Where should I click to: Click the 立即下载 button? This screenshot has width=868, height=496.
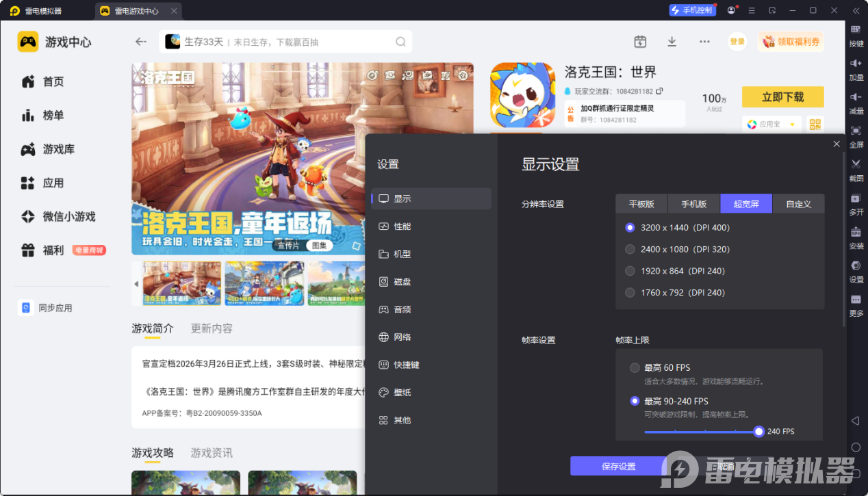(x=782, y=97)
